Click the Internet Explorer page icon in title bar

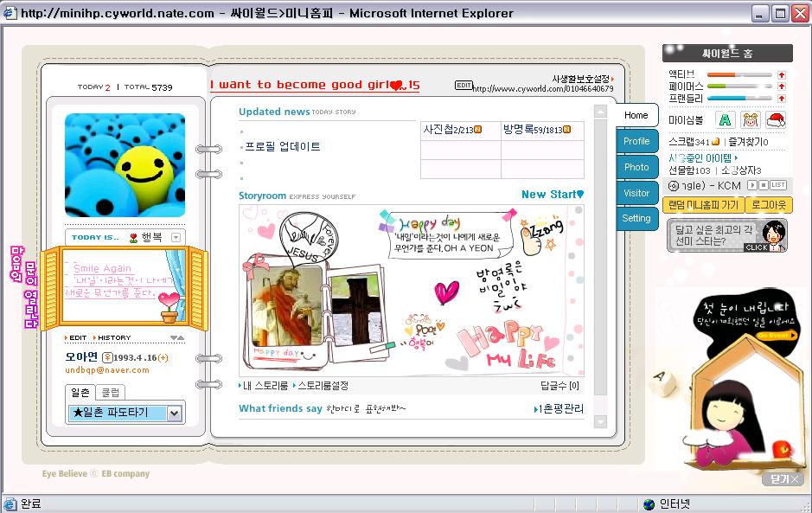(x=10, y=13)
